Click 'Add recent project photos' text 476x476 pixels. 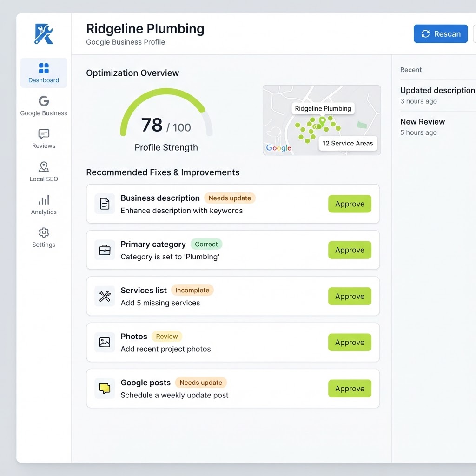coord(166,349)
